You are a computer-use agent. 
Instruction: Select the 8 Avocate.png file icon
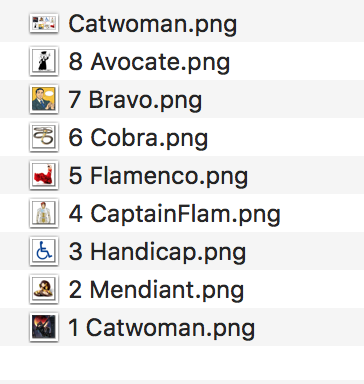44,61
